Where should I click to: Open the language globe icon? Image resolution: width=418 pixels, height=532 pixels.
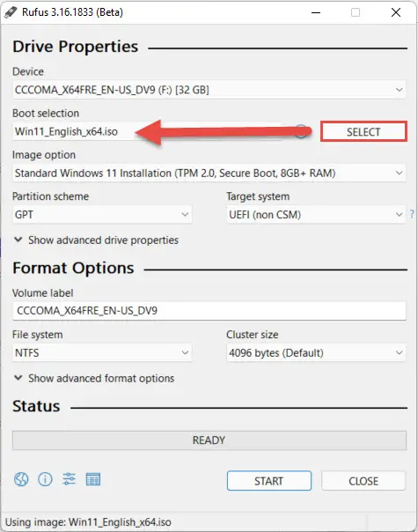[x=21, y=479]
